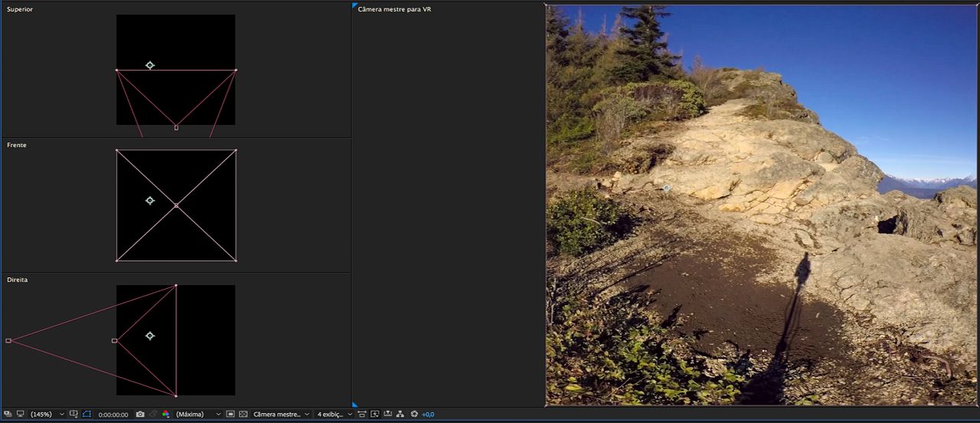
Task: Toggle the transparency grid icon
Action: pos(243,414)
